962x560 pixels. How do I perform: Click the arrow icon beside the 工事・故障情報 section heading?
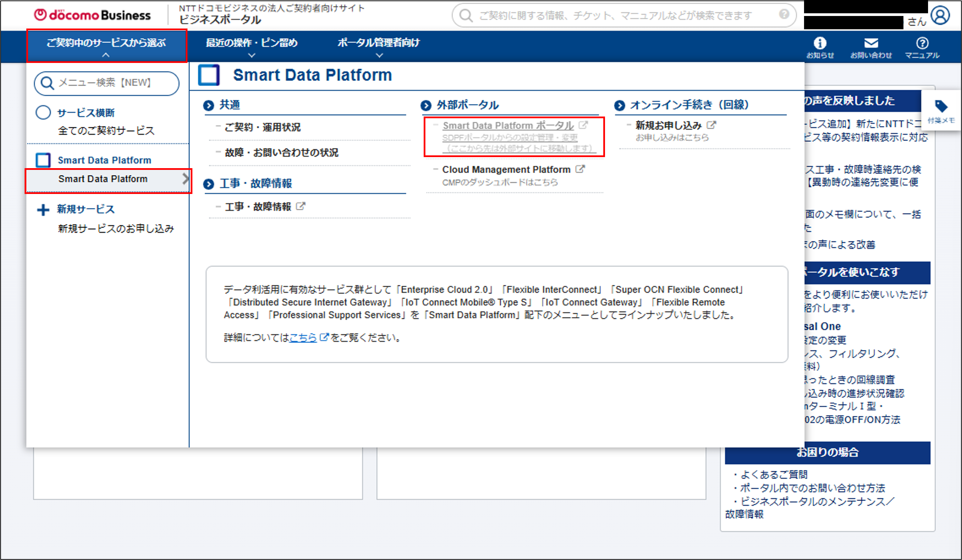(208, 184)
